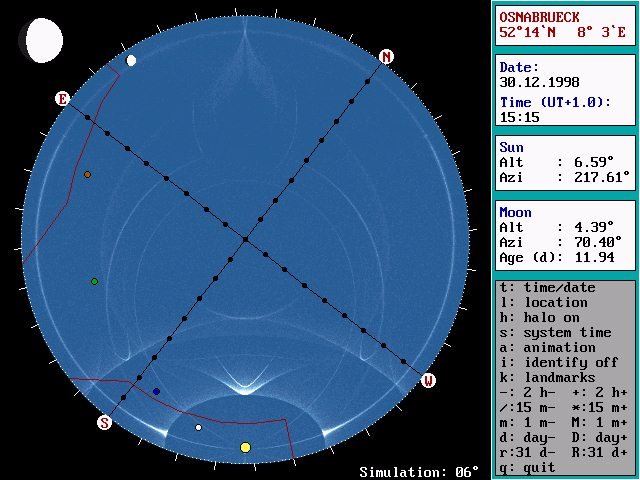Image resolution: width=640 pixels, height=480 pixels.
Task: Click the 'q: quit' command
Action: pyautogui.click(x=527, y=467)
